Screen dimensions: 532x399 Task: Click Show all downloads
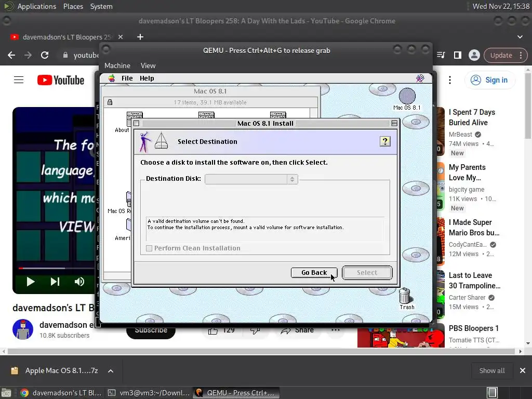pos(492,371)
